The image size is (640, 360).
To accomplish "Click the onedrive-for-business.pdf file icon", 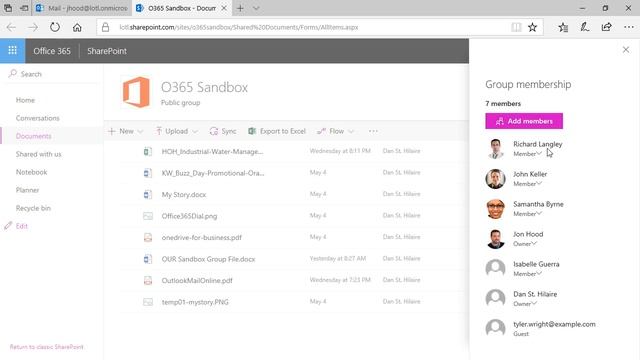I will click(x=148, y=237).
